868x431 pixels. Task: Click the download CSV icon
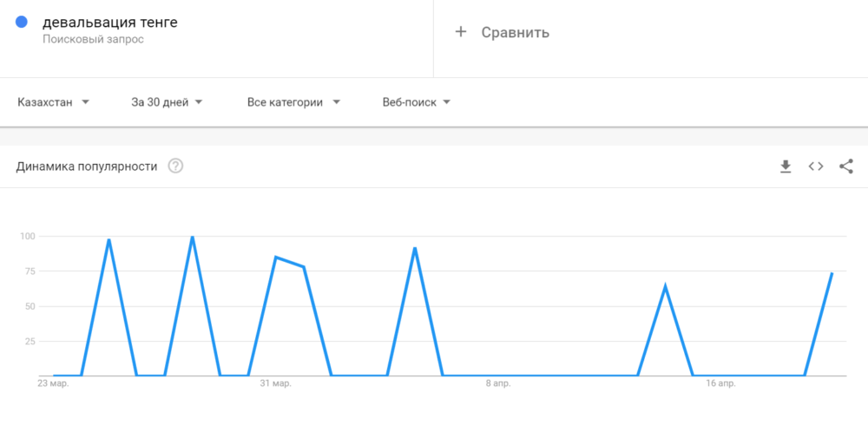786,167
